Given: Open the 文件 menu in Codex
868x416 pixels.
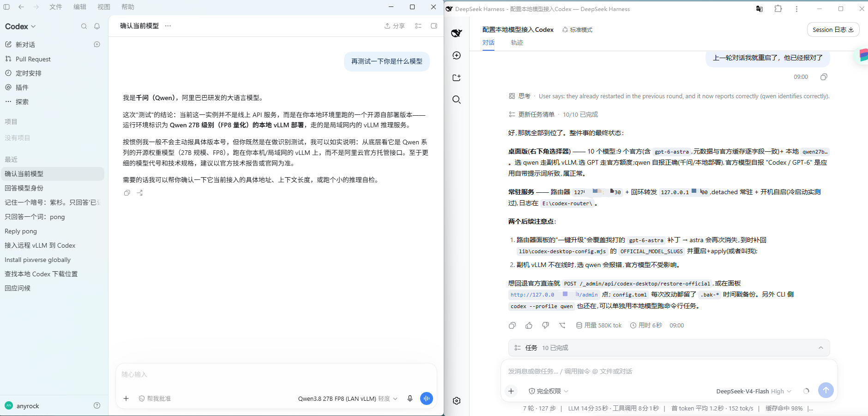Looking at the screenshot, I should 56,7.
